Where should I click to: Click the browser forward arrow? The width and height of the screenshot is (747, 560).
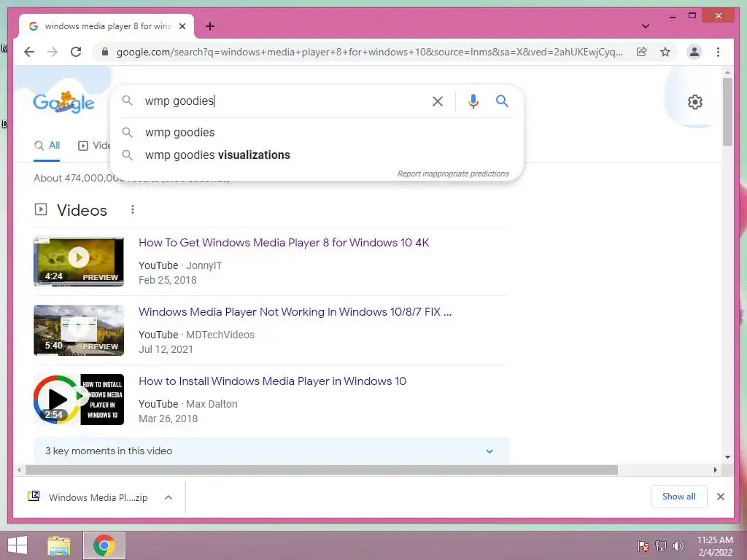pos(53,52)
